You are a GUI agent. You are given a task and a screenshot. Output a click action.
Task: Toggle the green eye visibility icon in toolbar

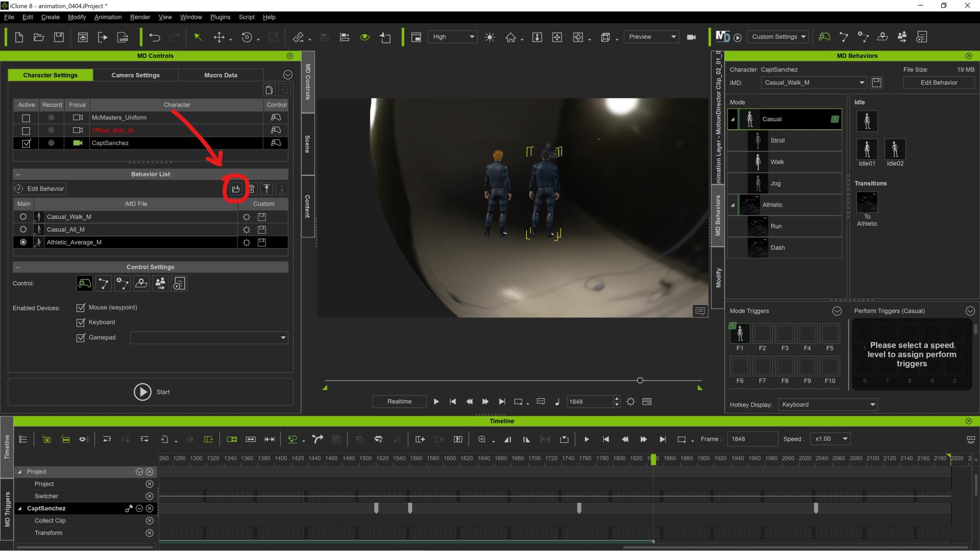click(x=365, y=37)
